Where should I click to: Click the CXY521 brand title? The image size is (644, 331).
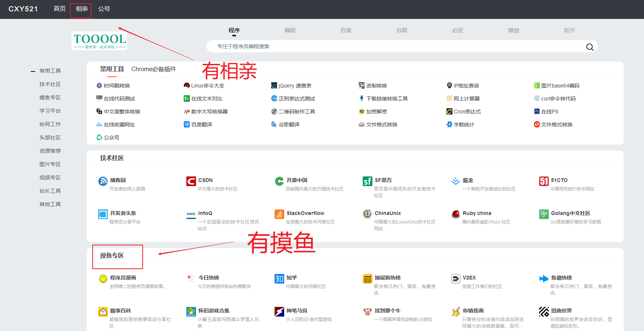23,9
